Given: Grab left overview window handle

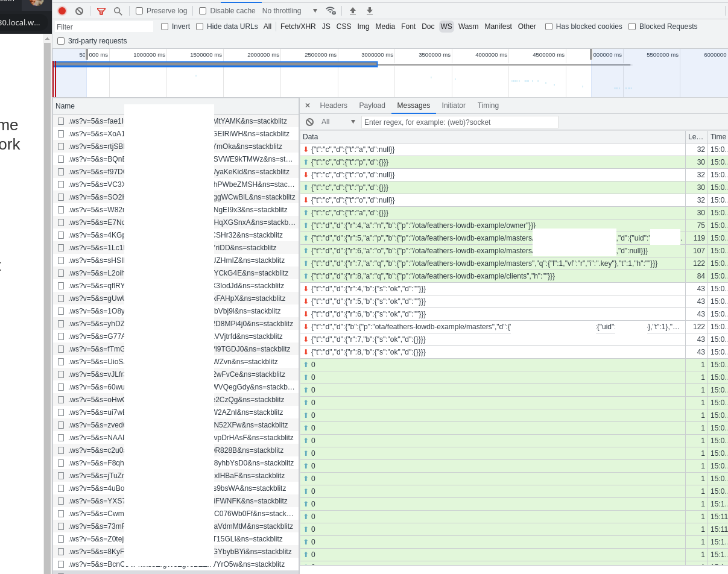Looking at the screenshot, I should (x=86, y=54).
